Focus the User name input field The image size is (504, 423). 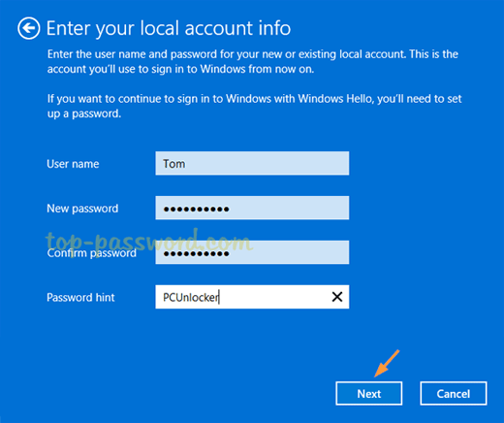pos(252,163)
